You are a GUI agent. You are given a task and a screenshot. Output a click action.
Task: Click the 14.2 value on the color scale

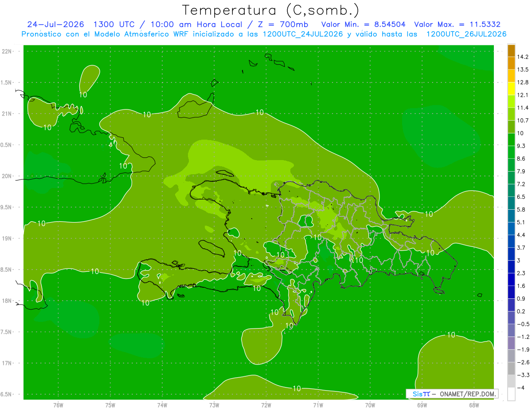click(x=523, y=57)
